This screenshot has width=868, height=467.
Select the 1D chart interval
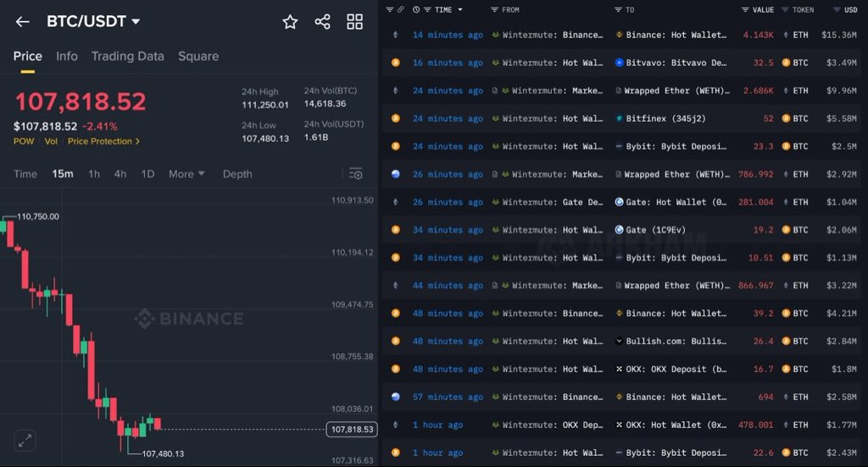[147, 174]
